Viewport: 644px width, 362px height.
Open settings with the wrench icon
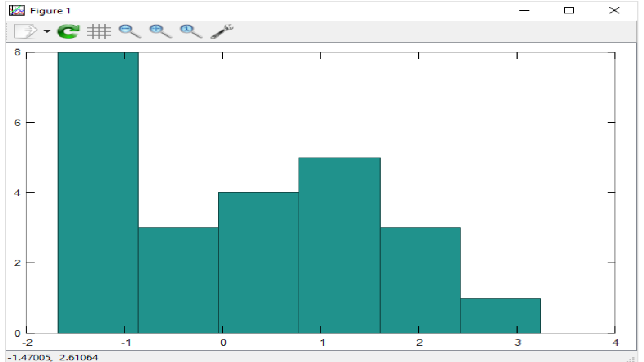pos(222,32)
